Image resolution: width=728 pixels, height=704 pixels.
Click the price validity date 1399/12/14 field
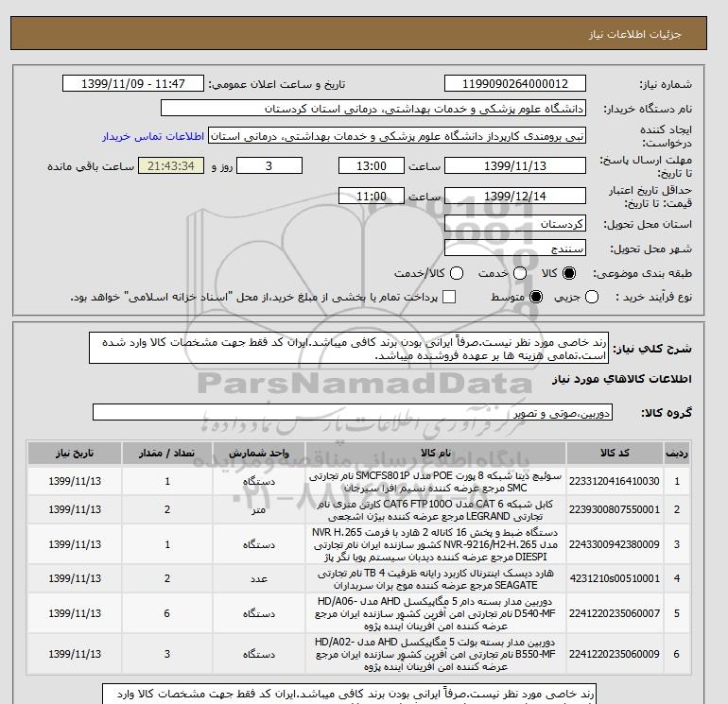pyautogui.click(x=515, y=196)
